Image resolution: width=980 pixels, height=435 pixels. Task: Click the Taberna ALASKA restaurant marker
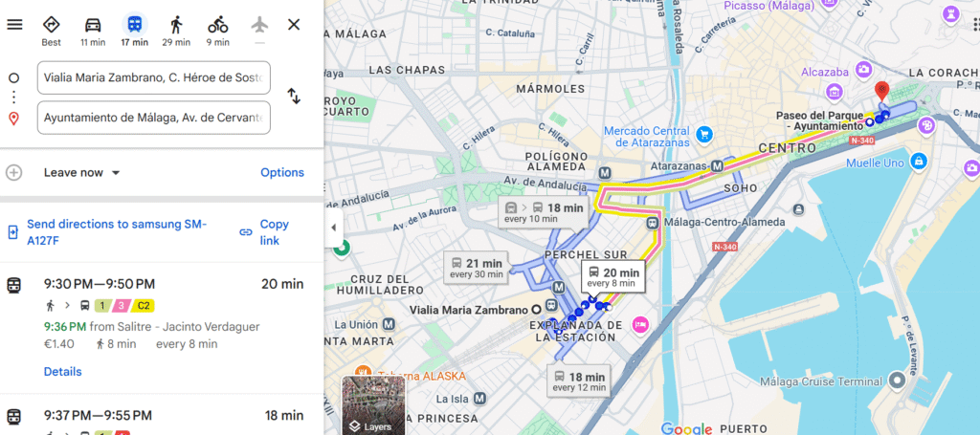[x=365, y=374]
